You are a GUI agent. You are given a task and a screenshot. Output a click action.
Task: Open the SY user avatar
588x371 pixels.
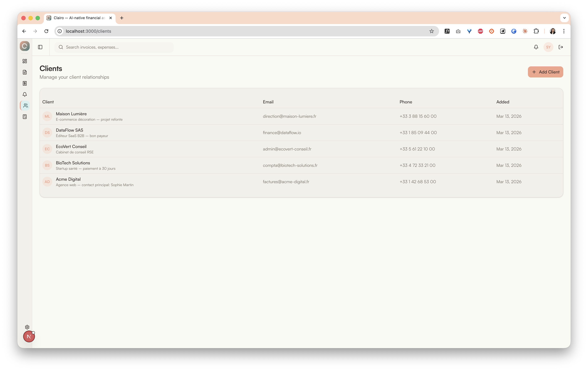(x=548, y=47)
